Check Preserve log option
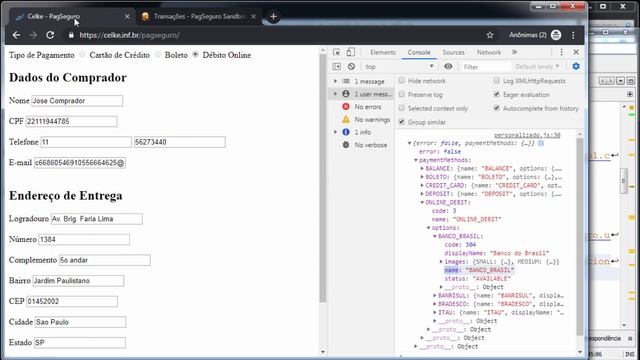The image size is (640, 360). 402,94
